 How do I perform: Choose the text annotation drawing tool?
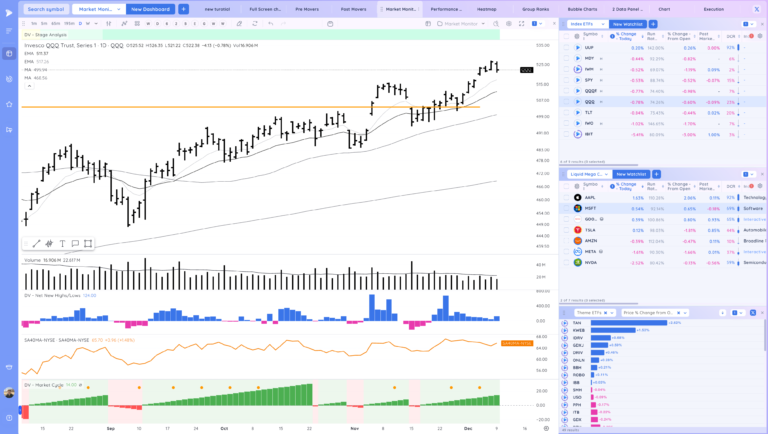(62, 243)
